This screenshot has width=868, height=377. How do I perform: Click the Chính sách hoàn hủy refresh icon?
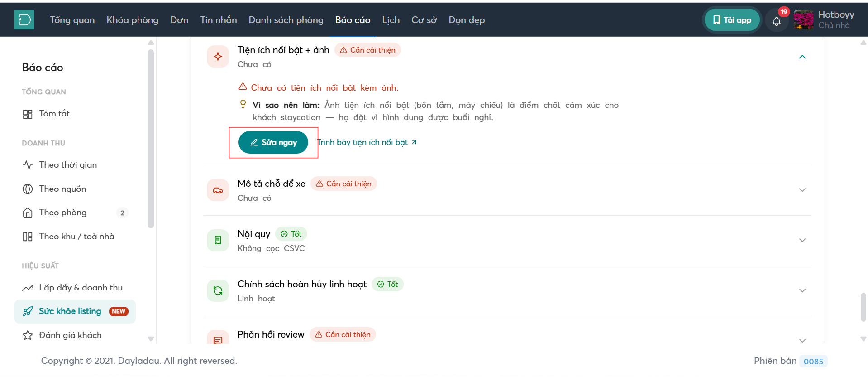point(218,290)
